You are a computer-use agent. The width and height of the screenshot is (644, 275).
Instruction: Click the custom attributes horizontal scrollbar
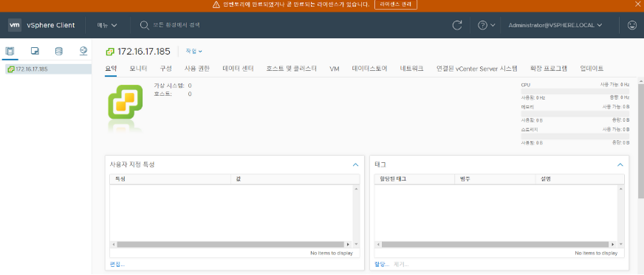(231, 244)
